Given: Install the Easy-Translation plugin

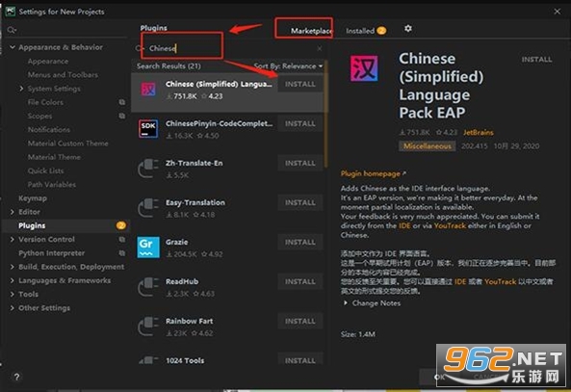Looking at the screenshot, I should pyautogui.click(x=300, y=202).
